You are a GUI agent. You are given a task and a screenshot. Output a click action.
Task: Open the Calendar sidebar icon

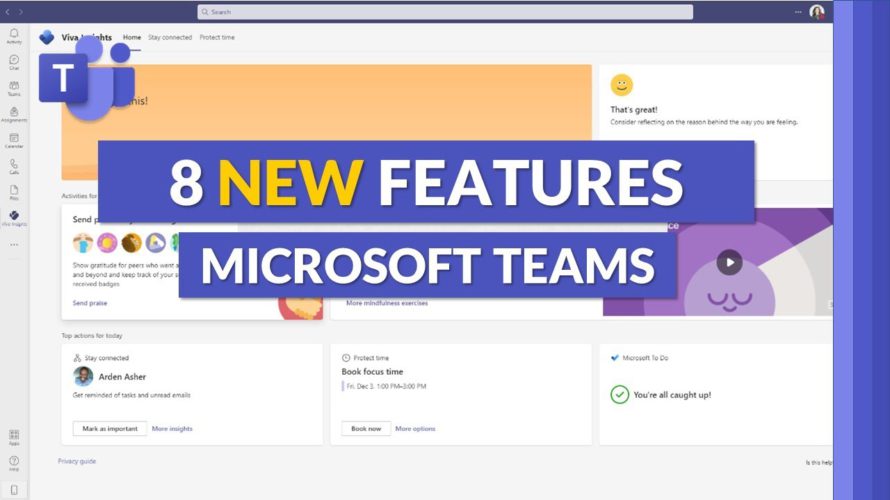tap(14, 141)
